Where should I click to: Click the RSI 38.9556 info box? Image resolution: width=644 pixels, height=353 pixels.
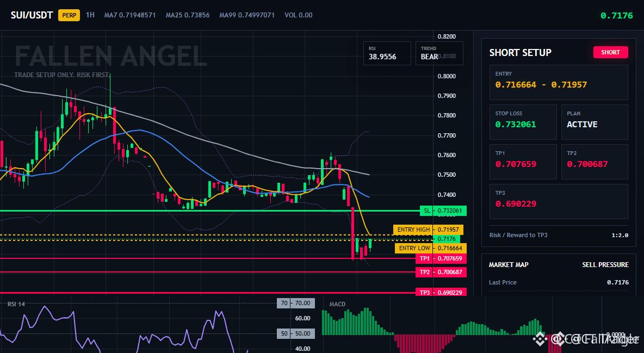click(x=387, y=53)
